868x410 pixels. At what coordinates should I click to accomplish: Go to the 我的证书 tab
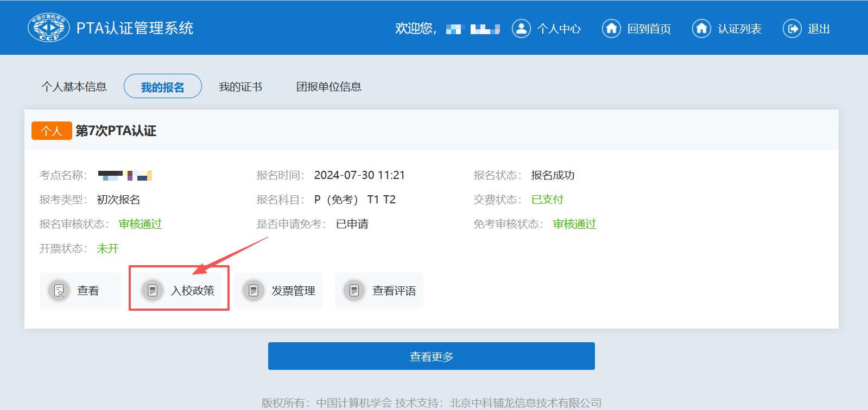(240, 87)
